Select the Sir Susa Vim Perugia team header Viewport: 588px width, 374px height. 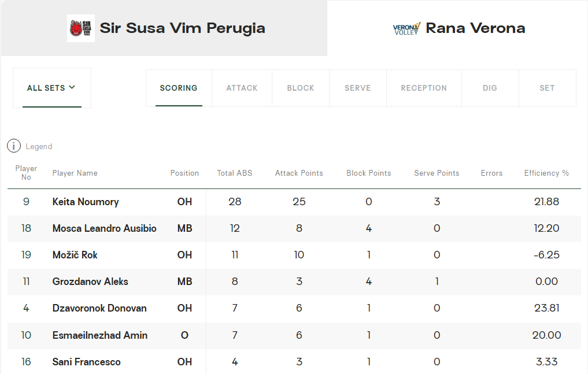pos(182,28)
